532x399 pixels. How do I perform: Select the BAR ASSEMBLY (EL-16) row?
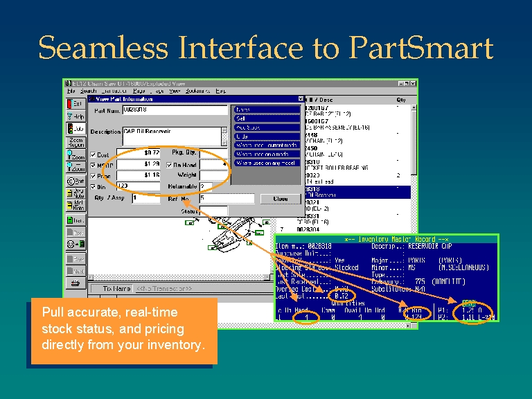tap(357, 125)
